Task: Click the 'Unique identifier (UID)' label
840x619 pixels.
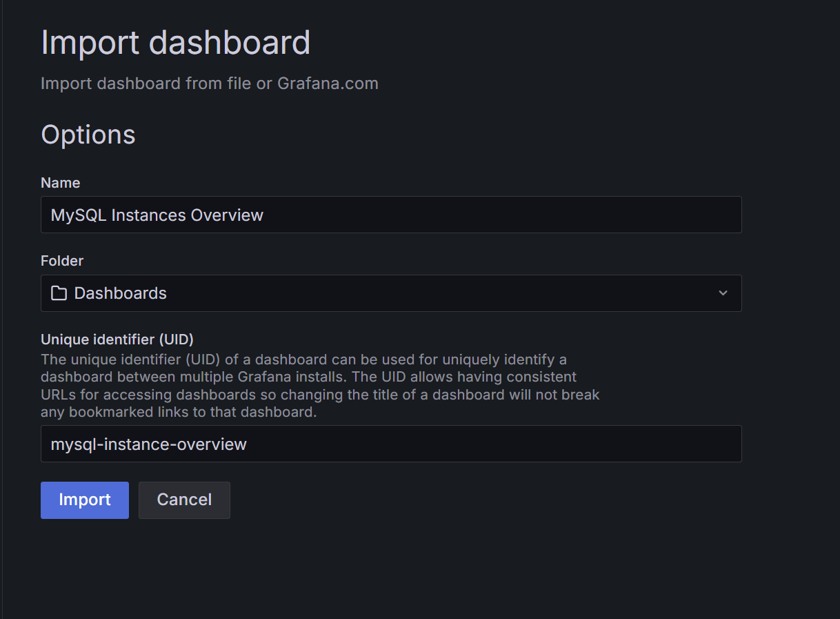Action: tap(117, 340)
